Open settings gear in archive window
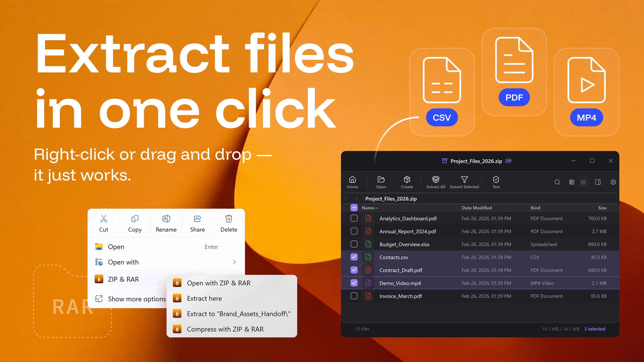 point(613,182)
